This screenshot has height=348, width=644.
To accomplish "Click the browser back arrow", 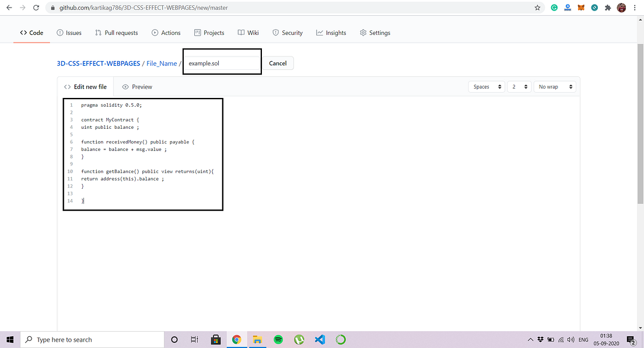I will click(x=8, y=8).
